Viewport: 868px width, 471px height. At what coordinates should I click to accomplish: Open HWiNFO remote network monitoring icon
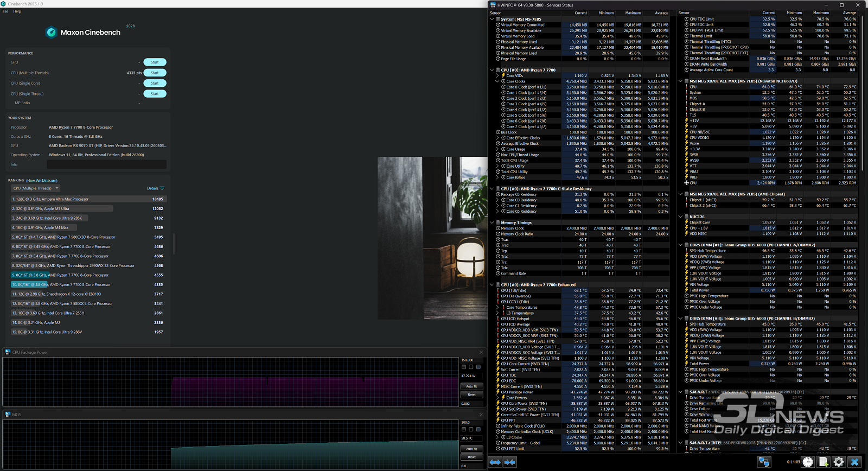pos(764,462)
